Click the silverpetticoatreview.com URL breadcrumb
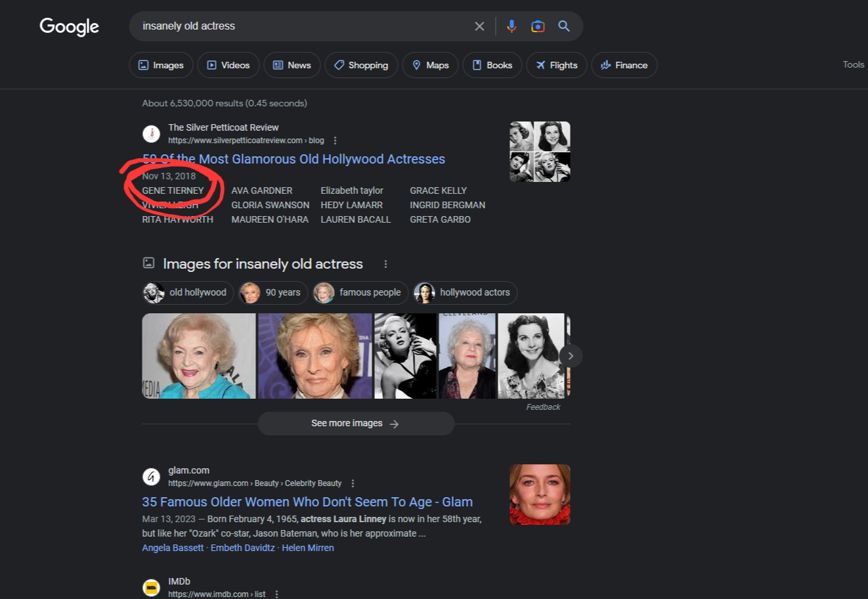 246,141
